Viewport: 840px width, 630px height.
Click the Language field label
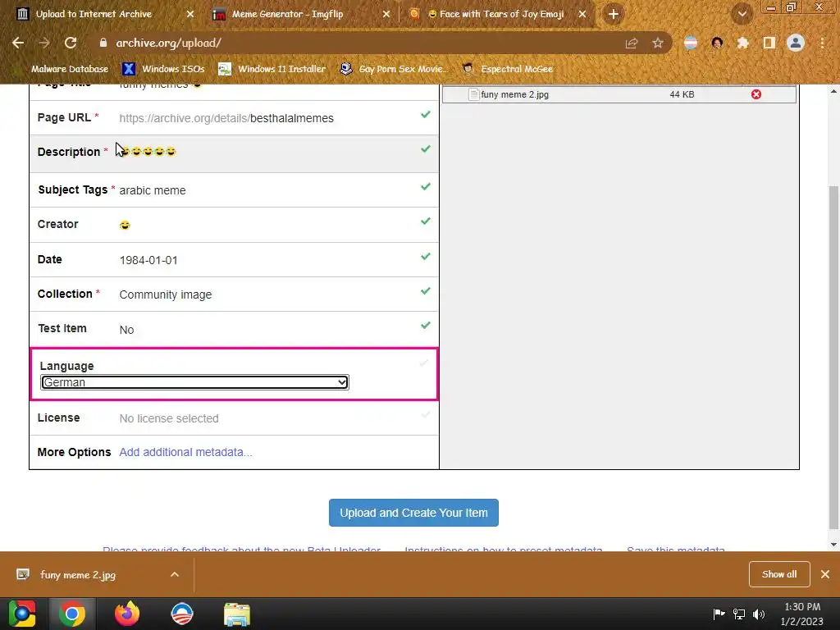[x=66, y=366]
